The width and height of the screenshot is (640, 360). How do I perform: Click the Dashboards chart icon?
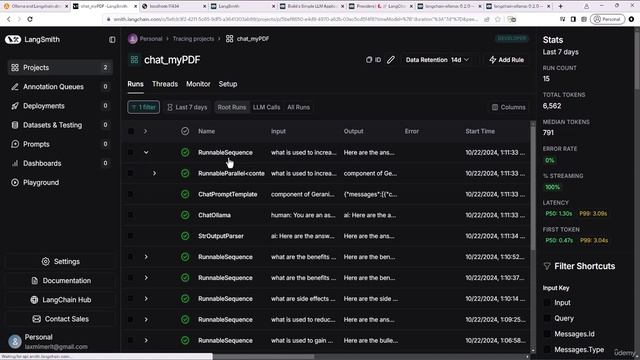coord(15,163)
